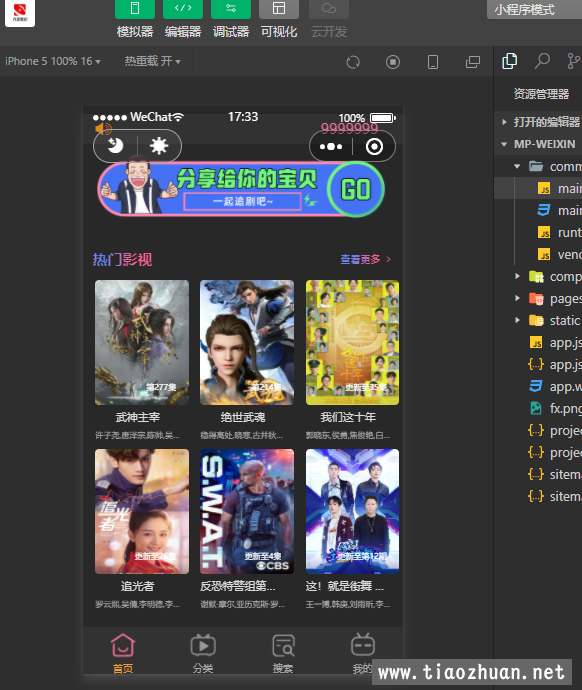Click the day mode sun icon
This screenshot has width=582, height=690.
tap(159, 146)
